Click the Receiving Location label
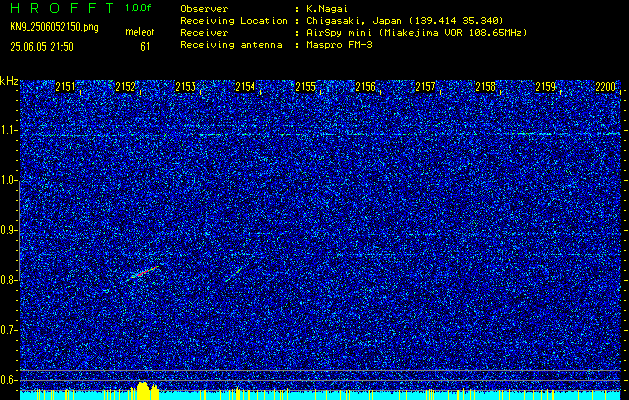Screen dimensions: 629x400 pyautogui.click(x=234, y=21)
